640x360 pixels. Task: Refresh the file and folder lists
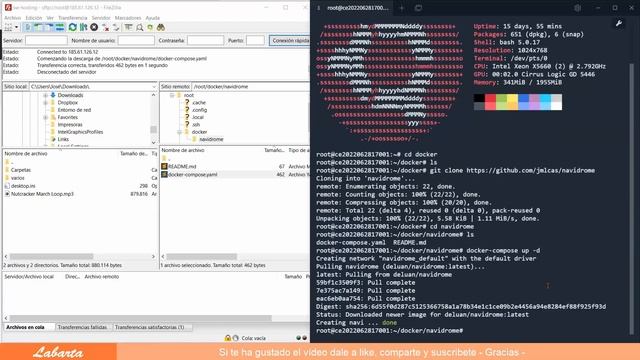point(73,27)
